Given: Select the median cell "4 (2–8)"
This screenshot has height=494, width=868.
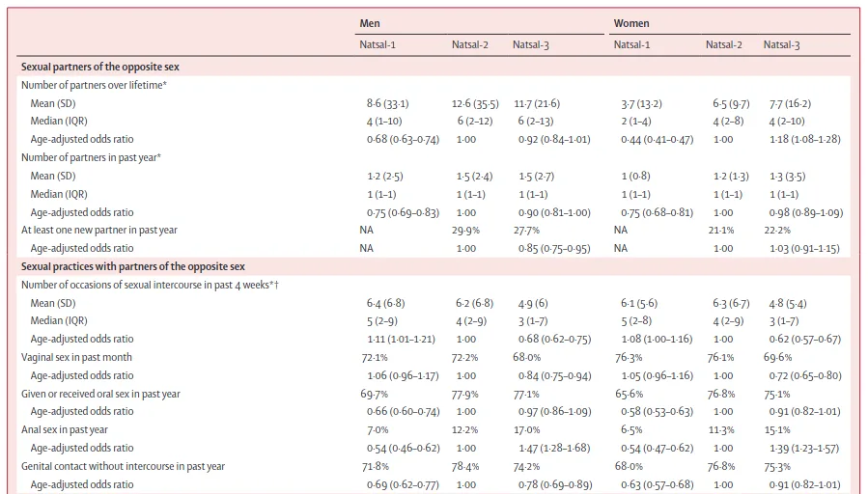Looking at the screenshot, I should point(727,122).
